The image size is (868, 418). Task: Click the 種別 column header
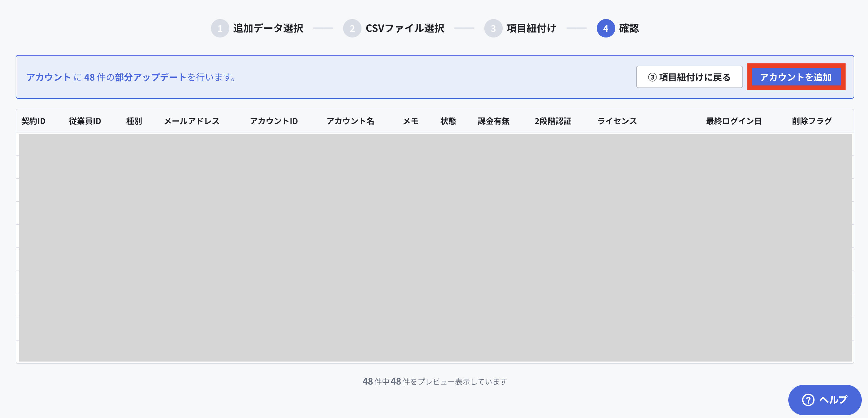point(134,121)
